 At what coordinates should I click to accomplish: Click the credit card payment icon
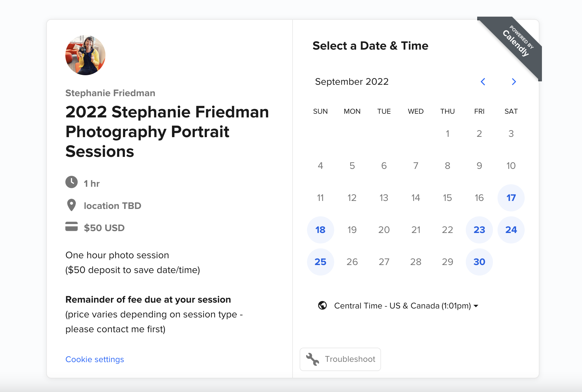(72, 226)
